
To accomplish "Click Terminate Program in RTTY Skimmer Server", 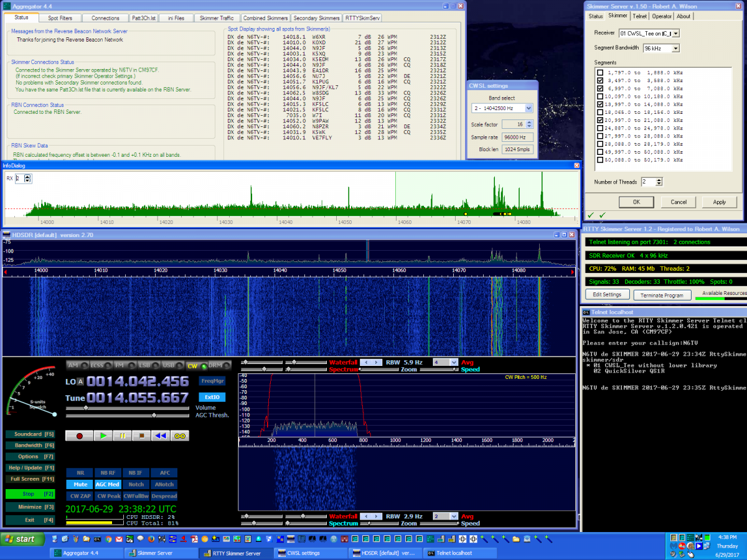I will pyautogui.click(x=661, y=295).
